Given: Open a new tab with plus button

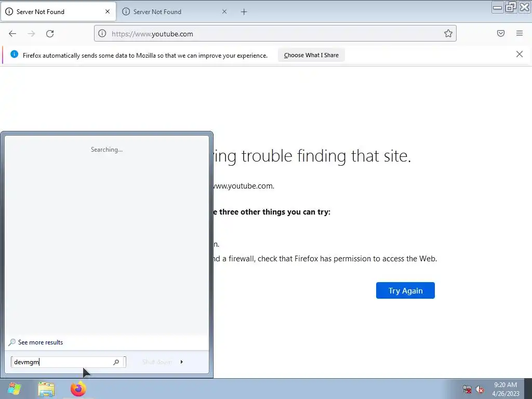Looking at the screenshot, I should 244,12.
